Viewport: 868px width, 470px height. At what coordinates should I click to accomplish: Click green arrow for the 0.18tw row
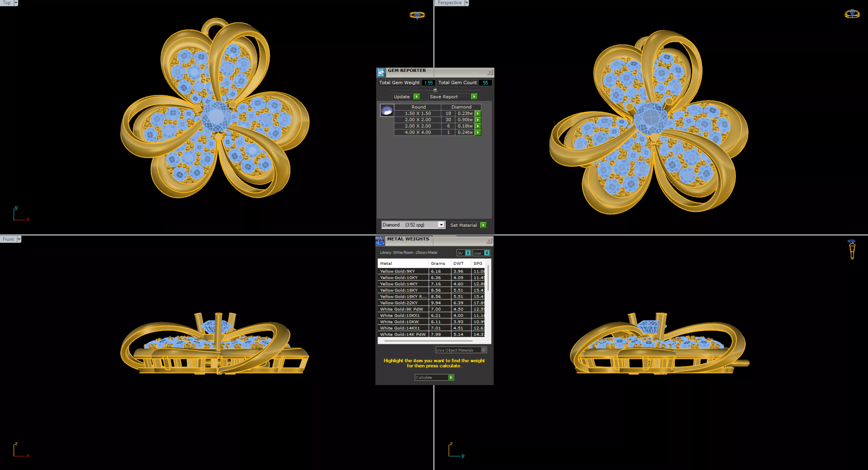coord(478,126)
